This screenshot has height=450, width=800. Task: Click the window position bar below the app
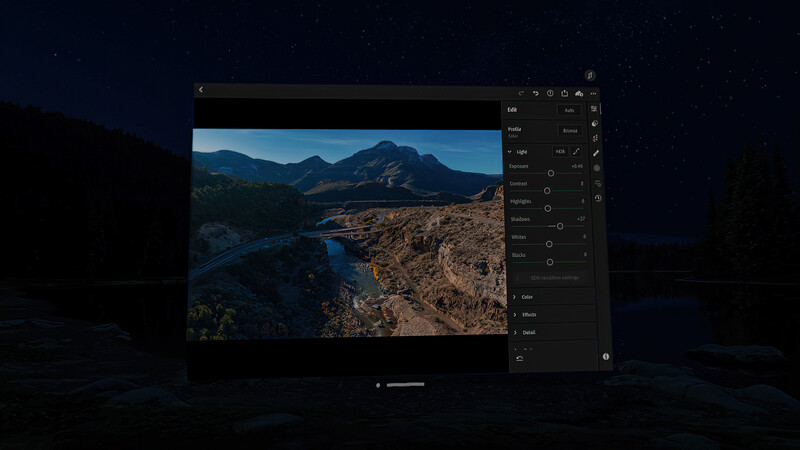pyautogui.click(x=405, y=385)
